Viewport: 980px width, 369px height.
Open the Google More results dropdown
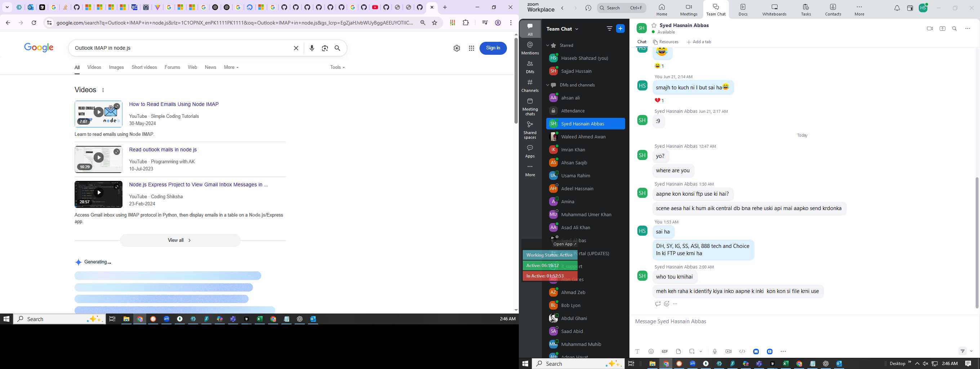click(x=231, y=67)
